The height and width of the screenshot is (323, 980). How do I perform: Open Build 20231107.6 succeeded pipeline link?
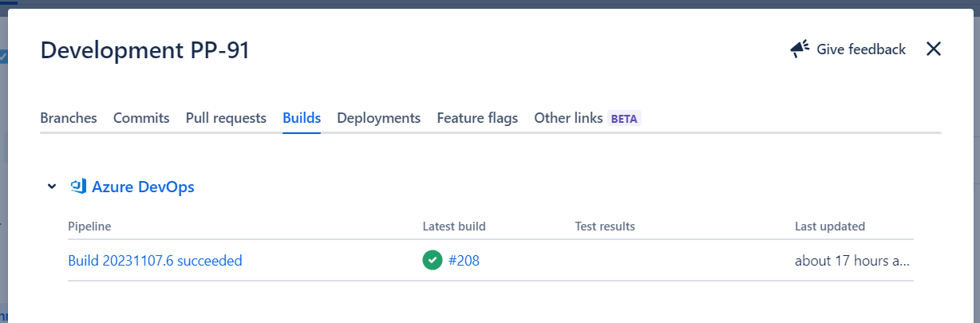[155, 260]
